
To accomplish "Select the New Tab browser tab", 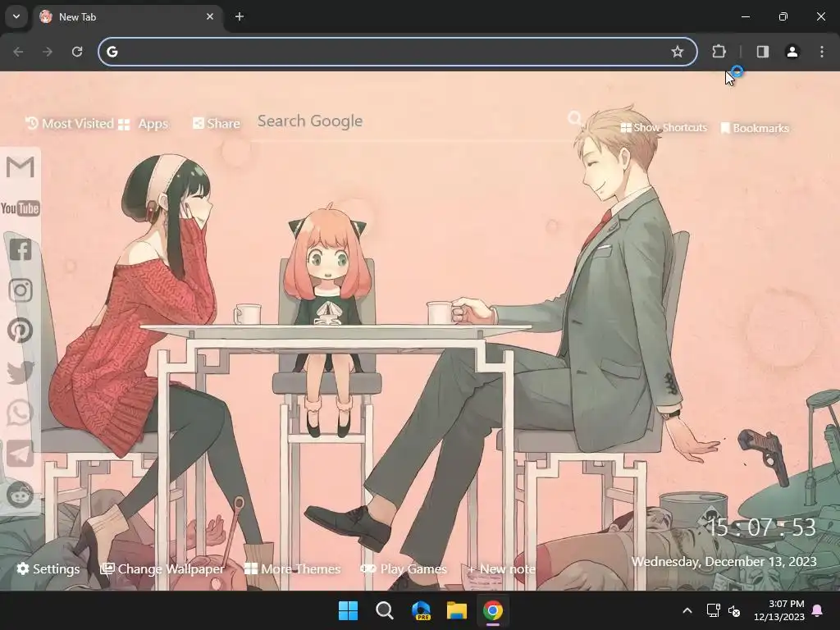I will (x=129, y=16).
